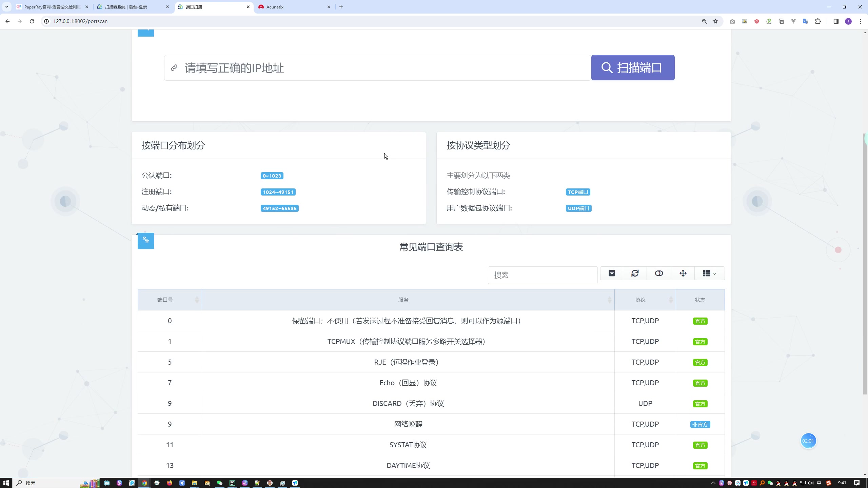
Task: Click the Vue devtools extension icon
Action: [x=793, y=21]
